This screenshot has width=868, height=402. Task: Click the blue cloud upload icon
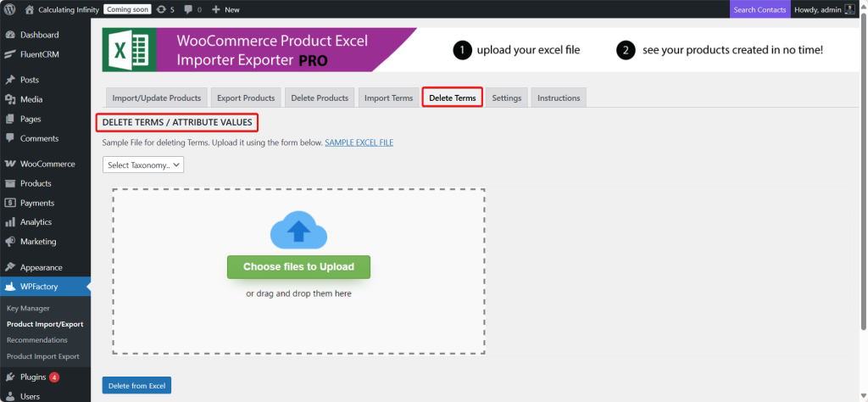[299, 229]
